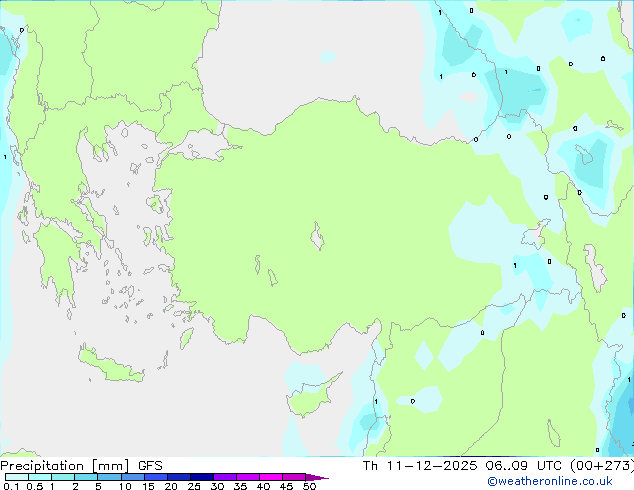This screenshot has width=634, height=490.
Task: Pick the 0.5–1 mm legend swatch
Action: coord(40,477)
